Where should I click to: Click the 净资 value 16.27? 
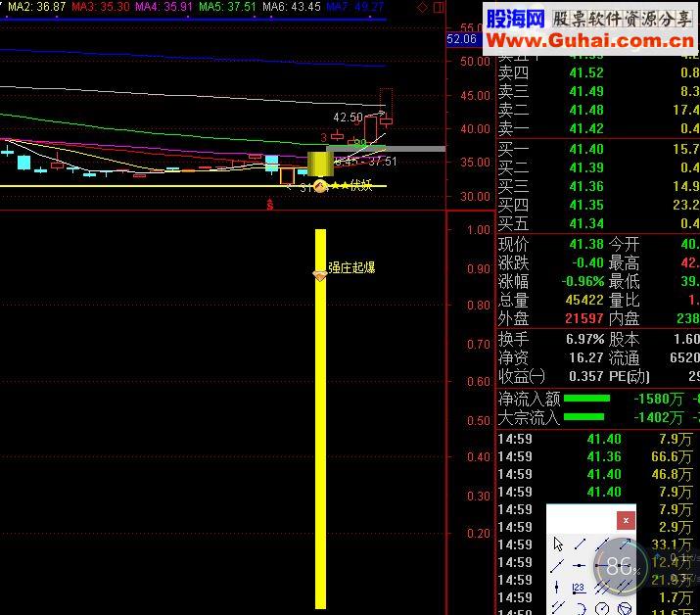point(586,357)
